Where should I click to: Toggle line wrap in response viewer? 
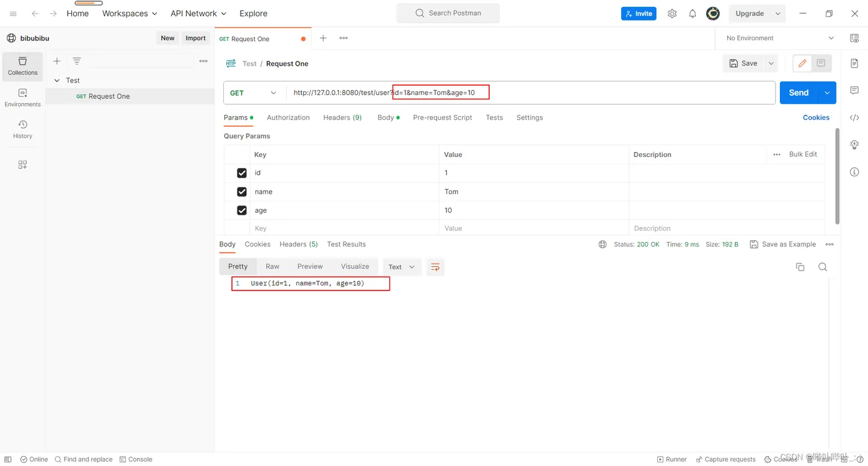tap(435, 267)
